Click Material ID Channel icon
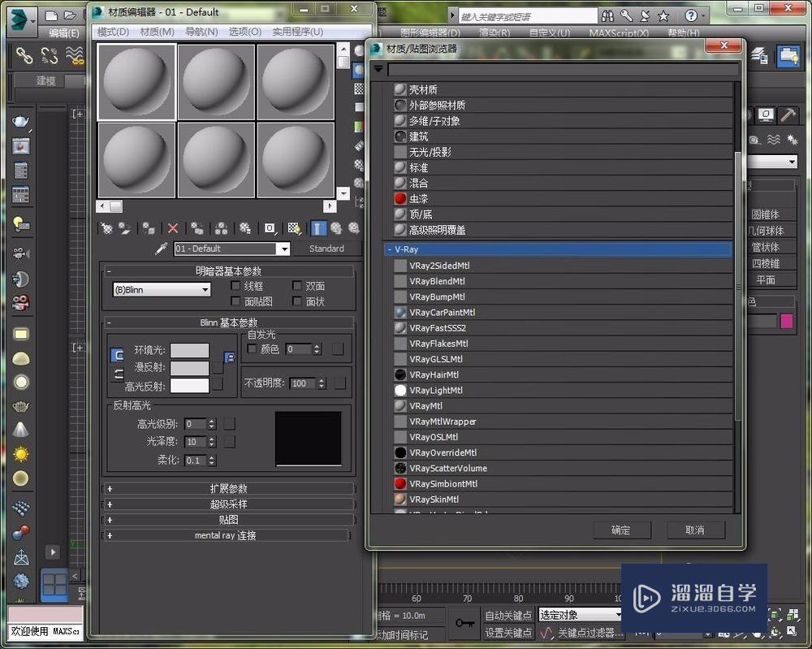The width and height of the screenshot is (812, 649). click(x=270, y=228)
